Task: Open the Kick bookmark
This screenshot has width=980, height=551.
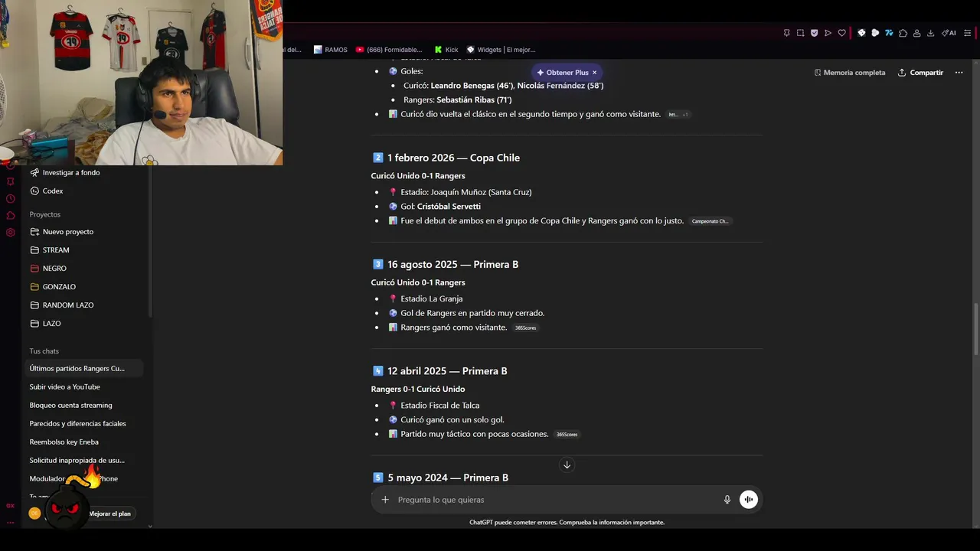Action: (446, 50)
